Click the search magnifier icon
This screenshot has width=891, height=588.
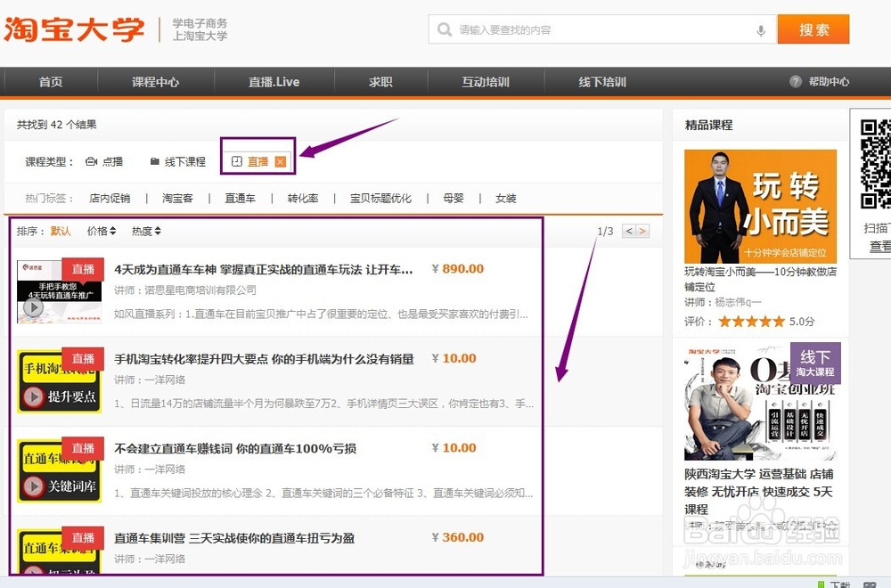(x=445, y=29)
